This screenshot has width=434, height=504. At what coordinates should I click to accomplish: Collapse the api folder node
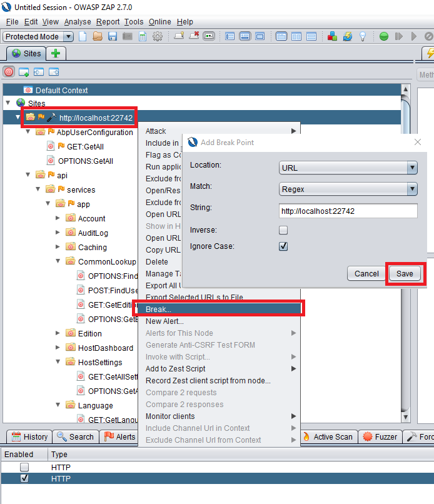point(28,175)
